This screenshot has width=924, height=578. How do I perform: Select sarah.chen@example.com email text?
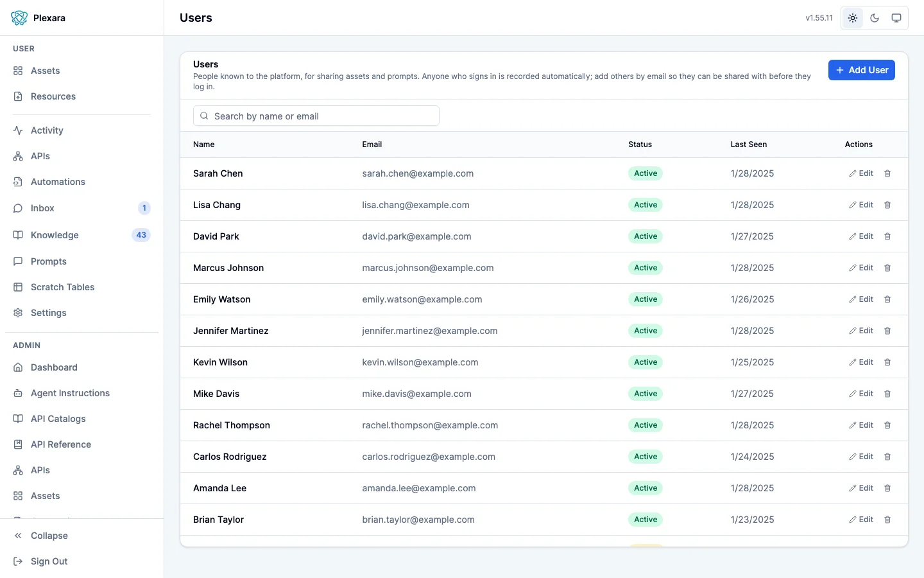pos(418,173)
